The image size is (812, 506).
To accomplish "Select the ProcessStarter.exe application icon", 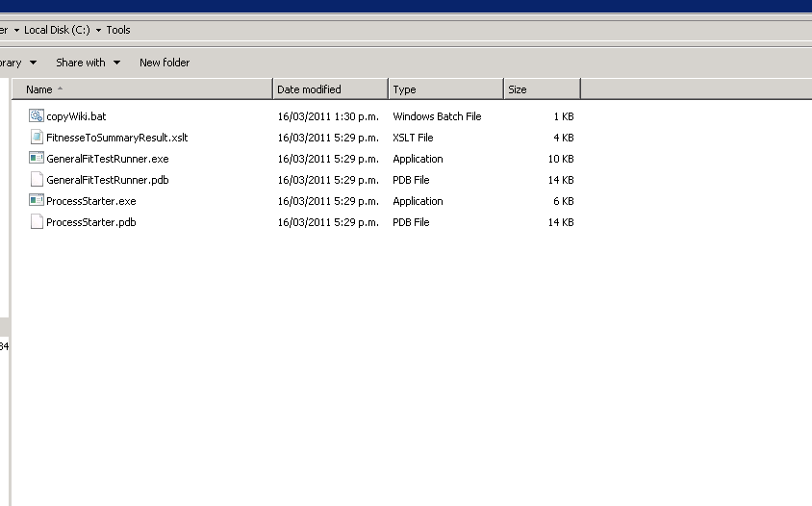I will click(x=37, y=200).
